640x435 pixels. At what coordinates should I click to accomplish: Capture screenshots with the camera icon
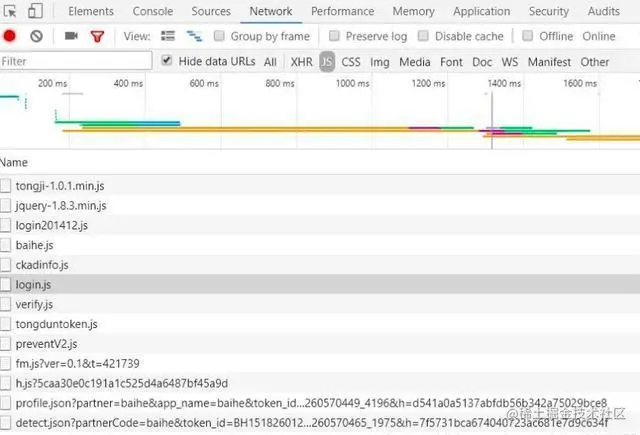(71, 36)
